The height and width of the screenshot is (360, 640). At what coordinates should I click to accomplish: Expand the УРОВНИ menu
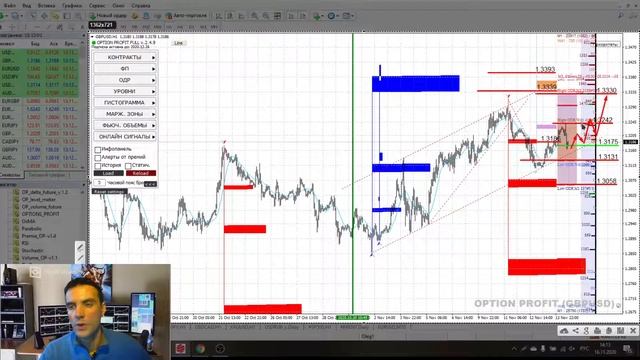click(125, 91)
